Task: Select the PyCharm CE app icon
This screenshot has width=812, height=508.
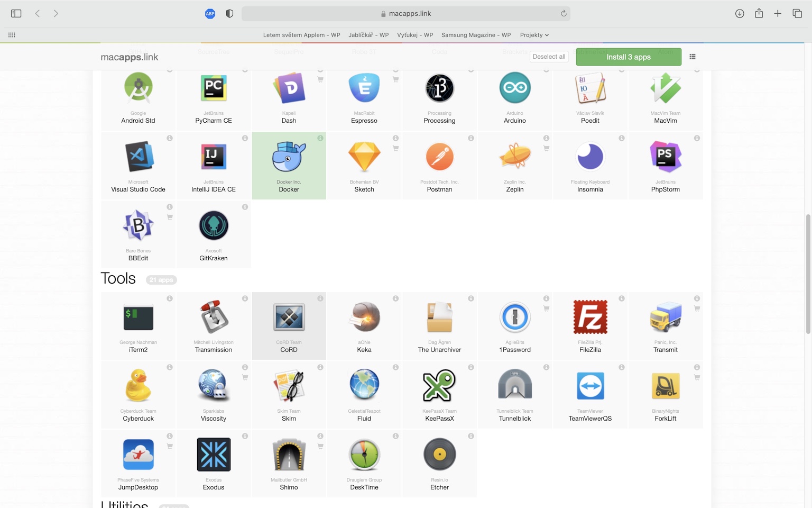Action: 214,88
